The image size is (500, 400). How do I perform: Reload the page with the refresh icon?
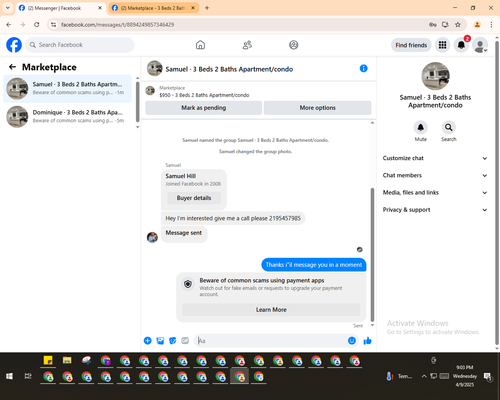click(x=37, y=25)
